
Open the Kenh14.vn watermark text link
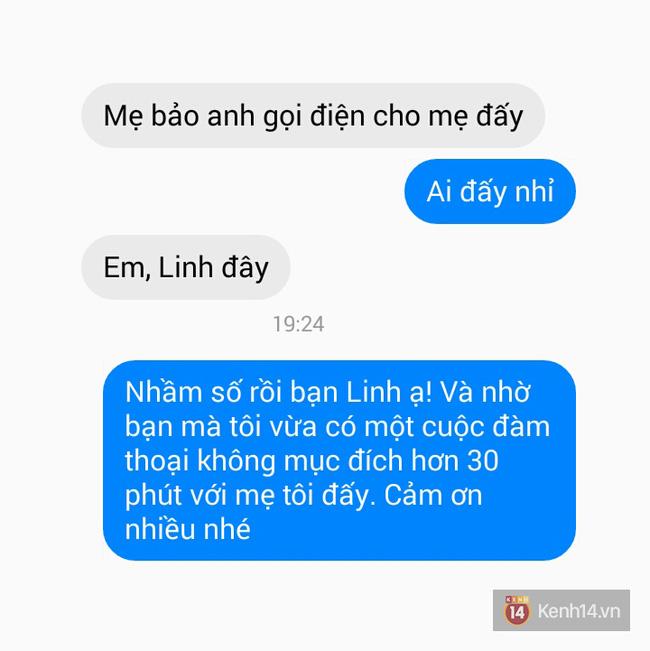pos(579,611)
